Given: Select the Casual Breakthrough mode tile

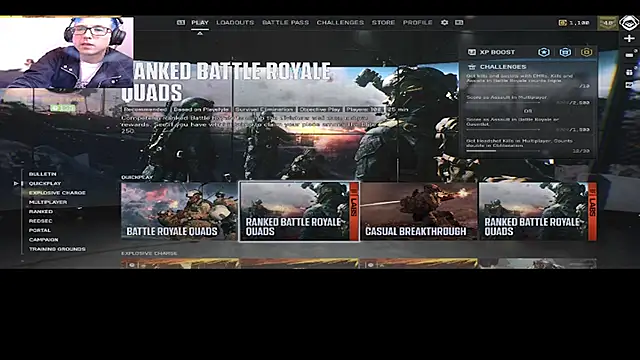Looking at the screenshot, I should tap(418, 211).
